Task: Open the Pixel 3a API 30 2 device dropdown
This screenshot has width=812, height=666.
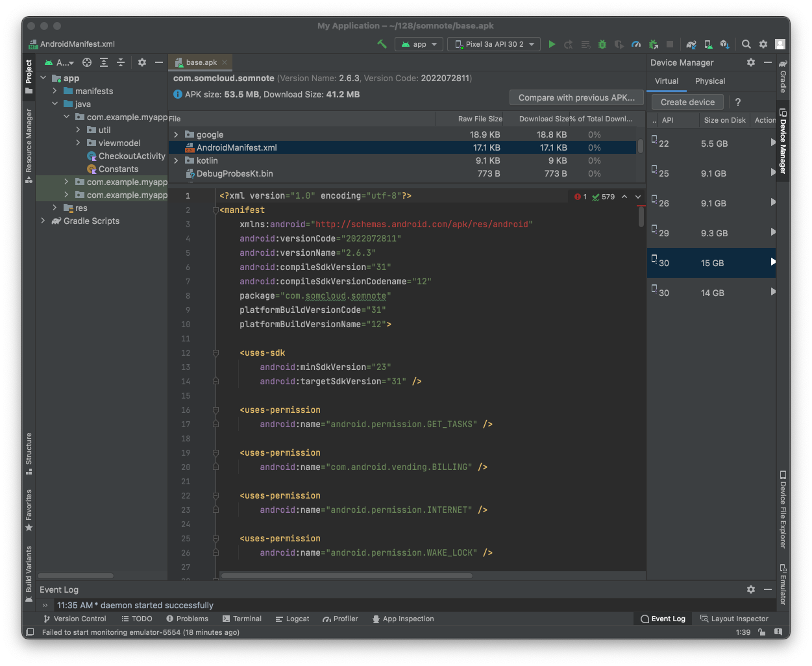Action: [493, 44]
